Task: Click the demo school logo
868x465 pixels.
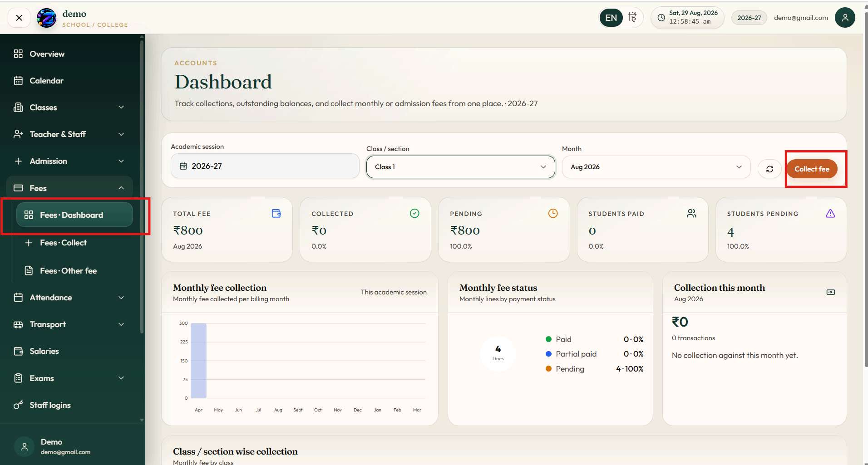Action: point(46,18)
